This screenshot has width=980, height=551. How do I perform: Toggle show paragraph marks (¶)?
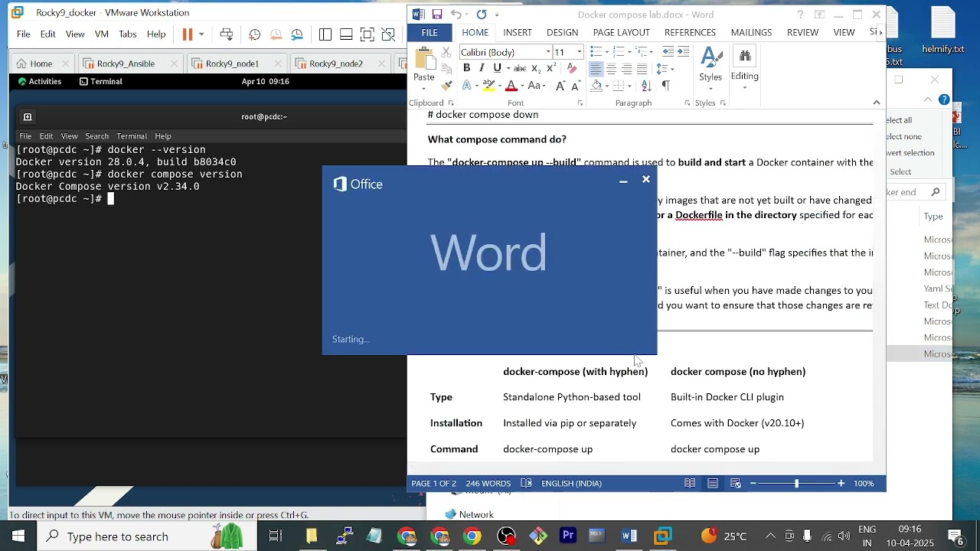[x=665, y=86]
